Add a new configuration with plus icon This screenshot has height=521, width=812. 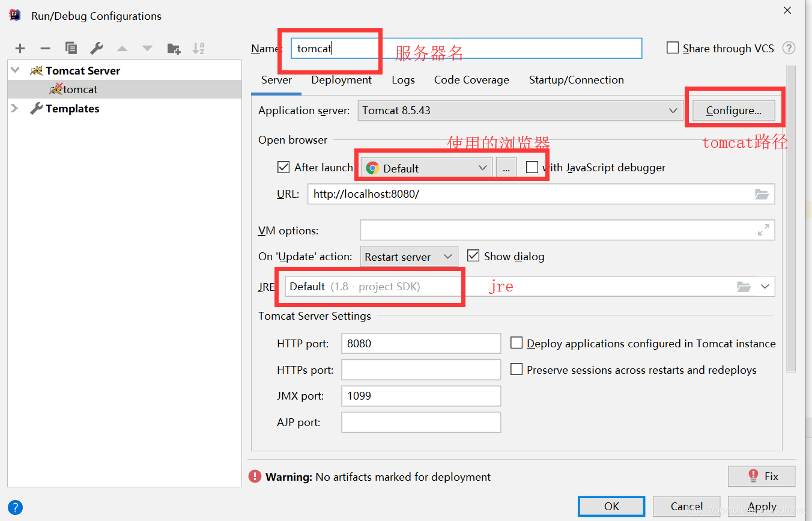(20, 49)
